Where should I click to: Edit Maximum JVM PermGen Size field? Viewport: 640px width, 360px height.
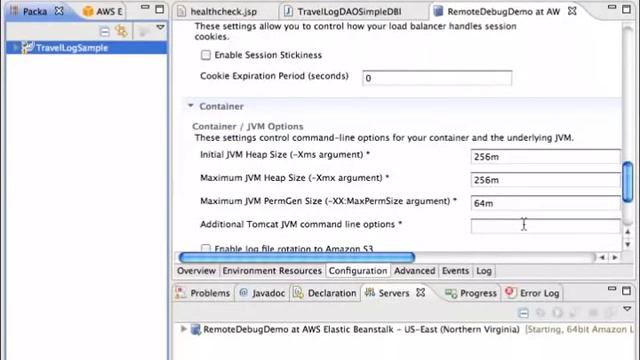pyautogui.click(x=545, y=203)
